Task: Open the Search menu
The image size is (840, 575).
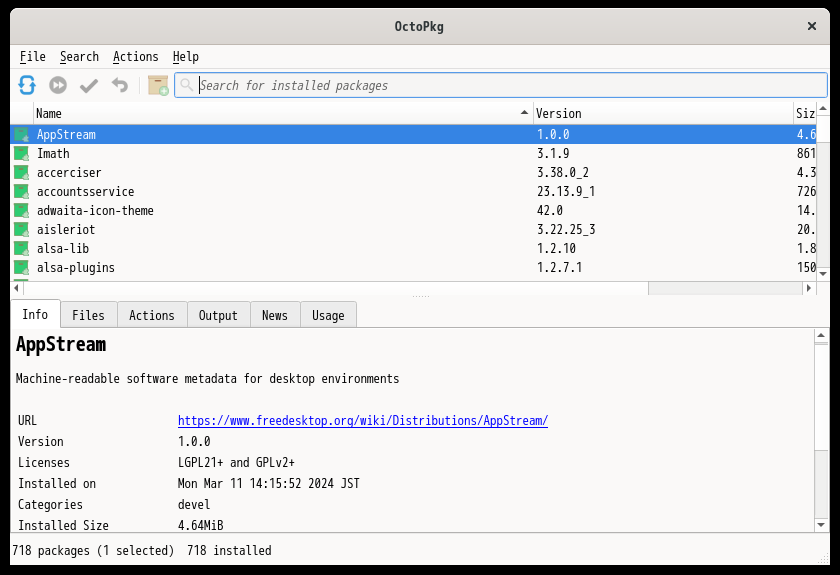Action: click(x=79, y=56)
